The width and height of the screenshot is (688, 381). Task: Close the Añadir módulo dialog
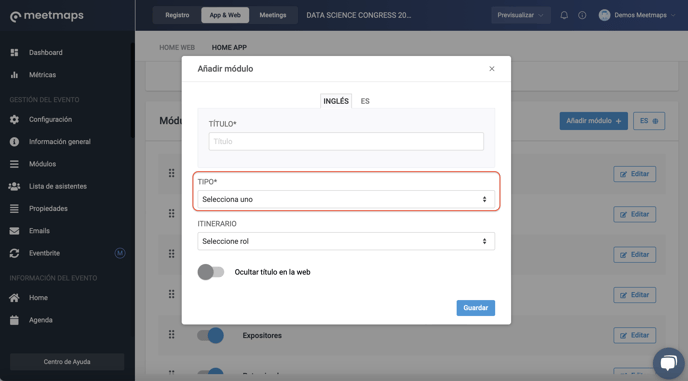(492, 69)
